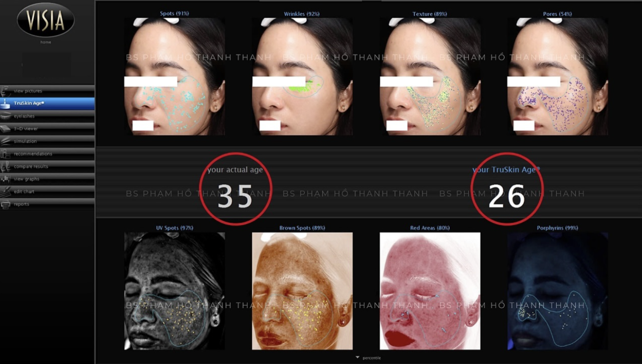Open the view pictures face-profile icon
The height and width of the screenshot is (364, 642).
(x=5, y=91)
